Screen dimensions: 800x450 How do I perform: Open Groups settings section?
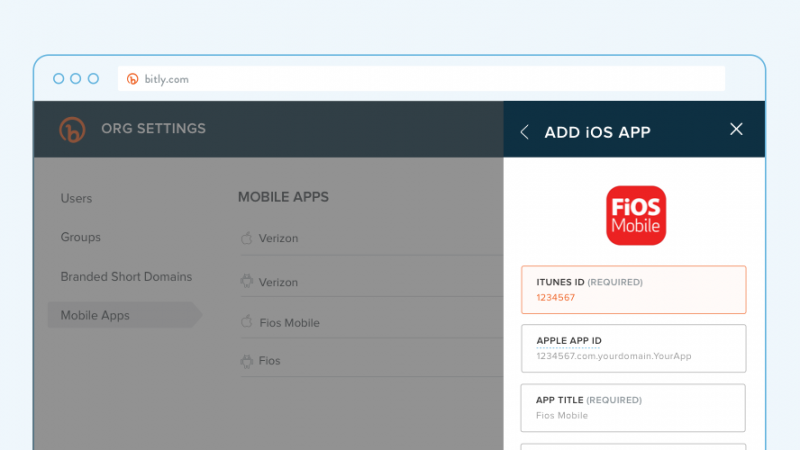click(x=81, y=237)
